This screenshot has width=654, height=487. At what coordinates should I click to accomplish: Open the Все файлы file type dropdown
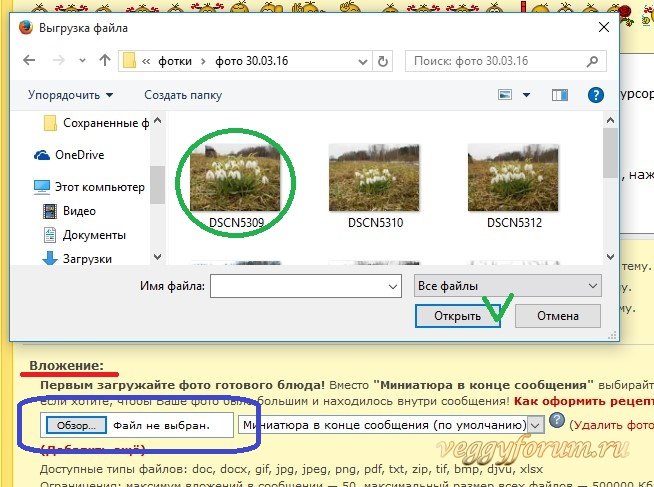[508, 286]
